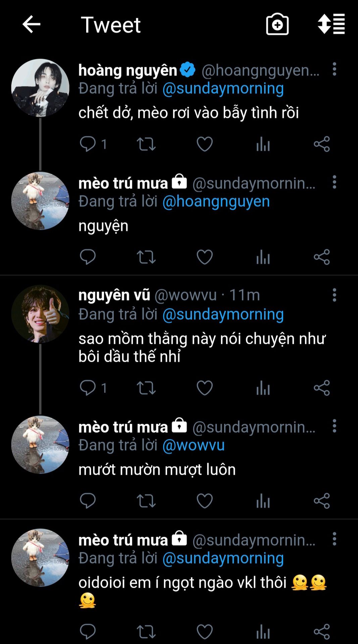Like the "oidoioi em í ngọt ngào" tweet

tap(205, 632)
